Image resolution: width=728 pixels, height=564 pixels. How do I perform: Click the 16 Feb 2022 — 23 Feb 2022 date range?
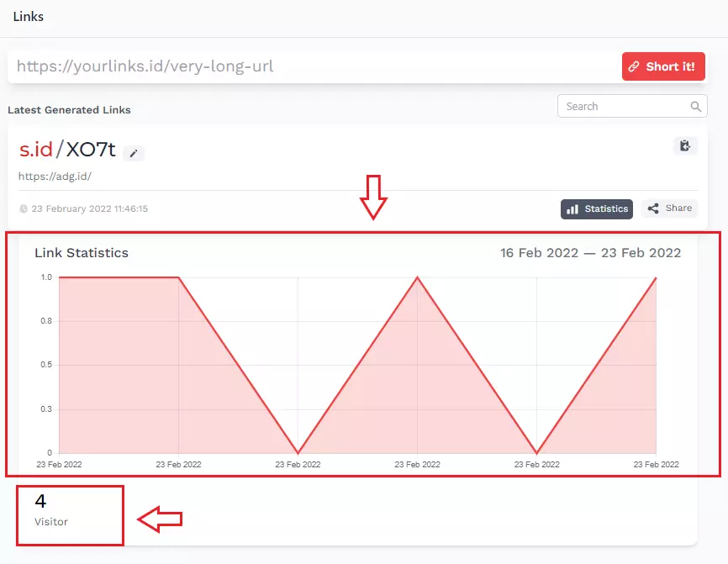(590, 252)
